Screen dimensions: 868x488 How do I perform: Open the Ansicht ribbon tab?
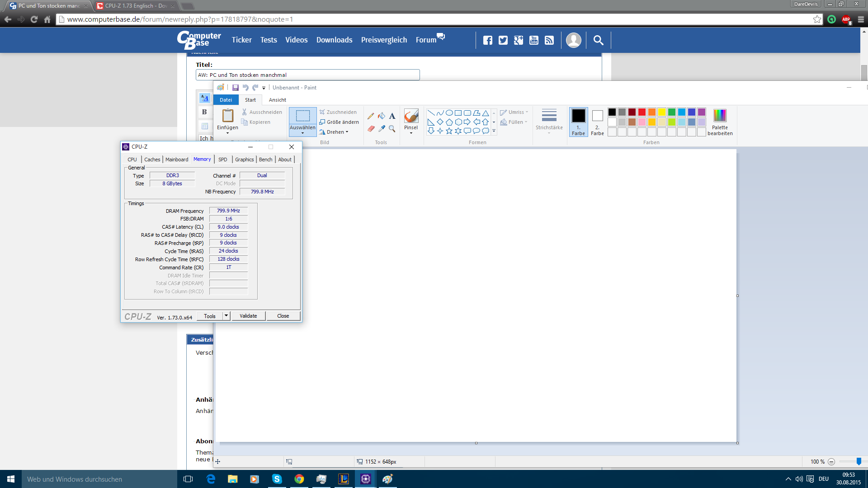point(277,100)
